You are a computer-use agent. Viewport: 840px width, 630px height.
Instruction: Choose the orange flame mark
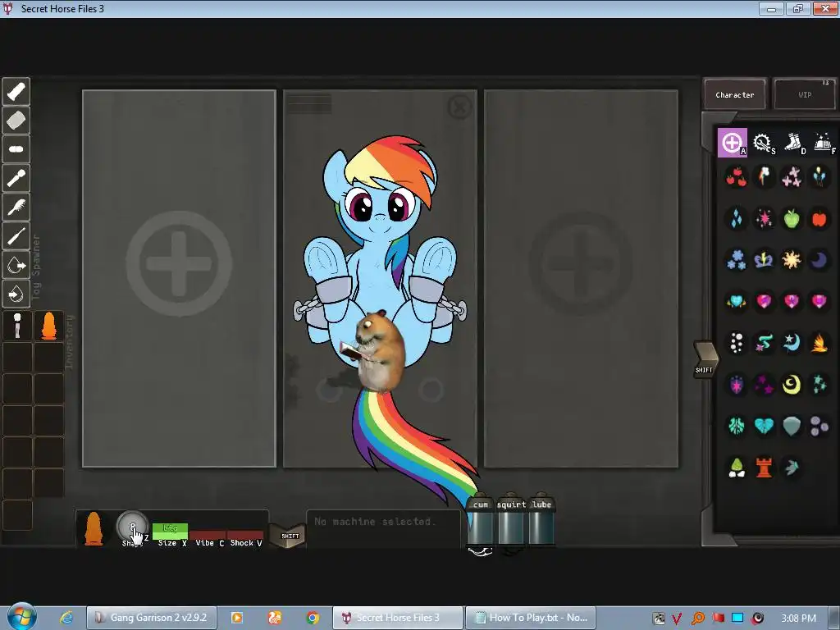click(819, 343)
